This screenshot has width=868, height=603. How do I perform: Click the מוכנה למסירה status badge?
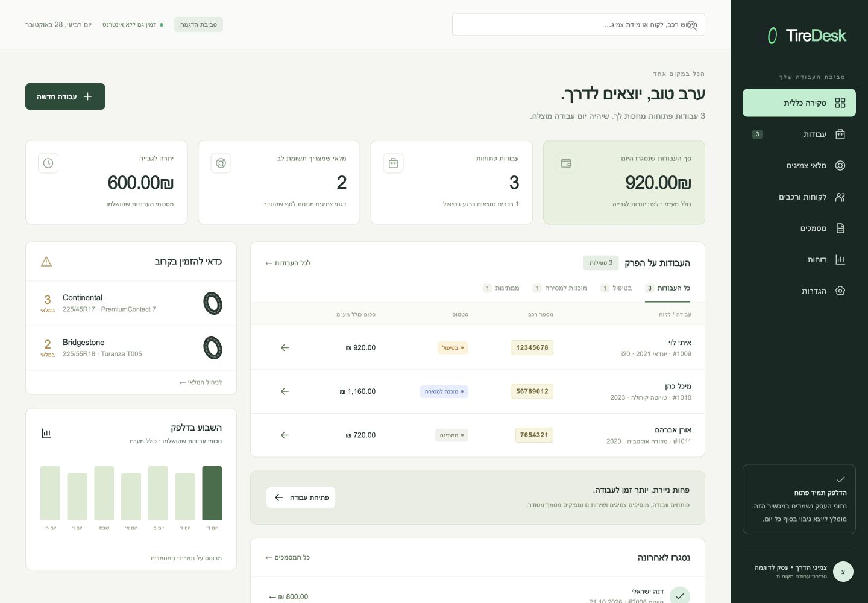click(444, 391)
